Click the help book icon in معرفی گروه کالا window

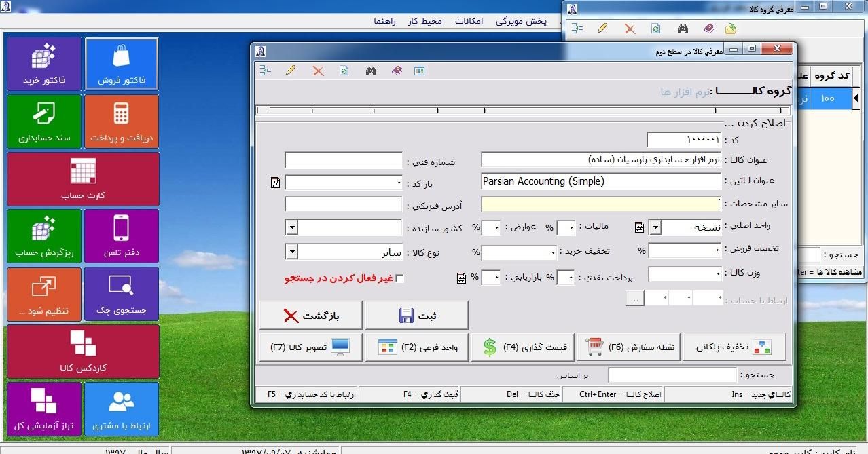tap(708, 29)
